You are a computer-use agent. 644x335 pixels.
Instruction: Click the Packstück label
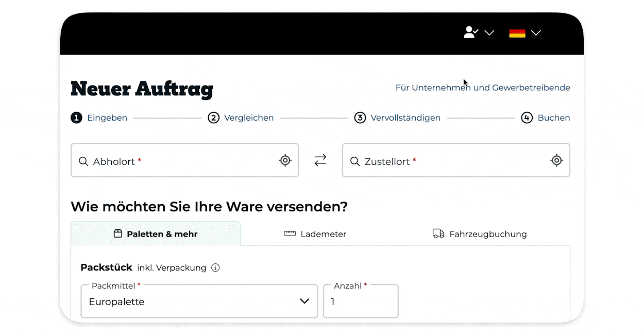pyautogui.click(x=107, y=267)
